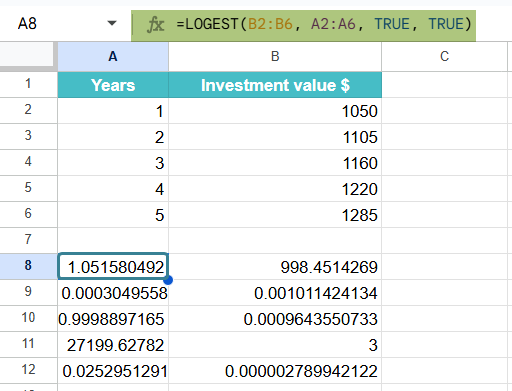Image resolution: width=512 pixels, height=391 pixels.
Task: Select row 11 header
Action: point(28,344)
